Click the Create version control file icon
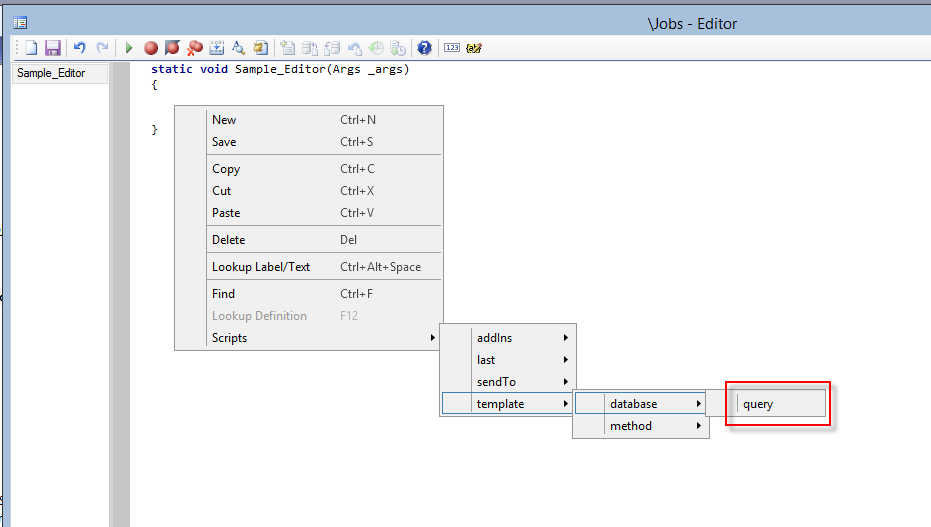Viewport: 931px width, 527px height. point(287,48)
